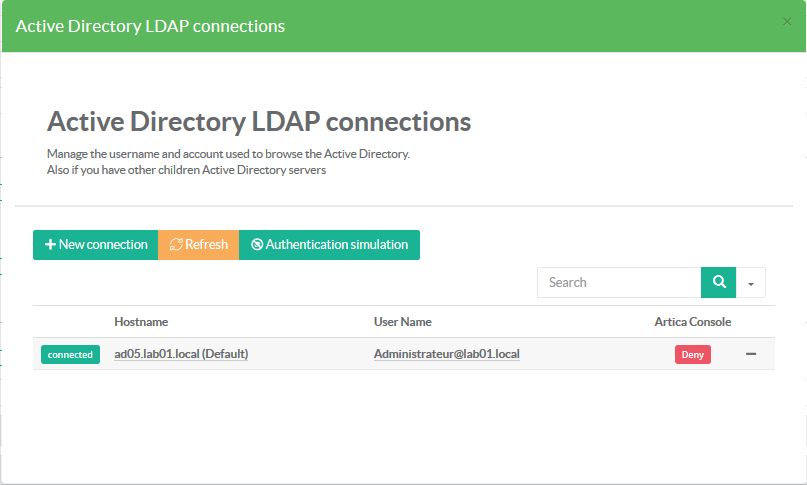807x485 pixels.
Task: Open Authentication simulation
Action: tap(329, 245)
